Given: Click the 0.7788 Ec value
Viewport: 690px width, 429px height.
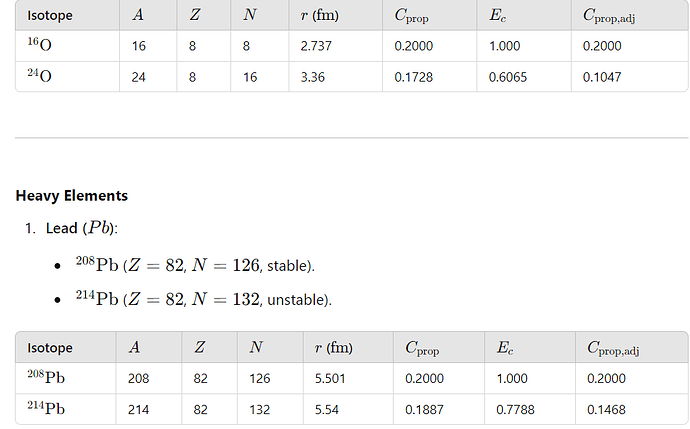Looking at the screenshot, I should coord(515,410).
